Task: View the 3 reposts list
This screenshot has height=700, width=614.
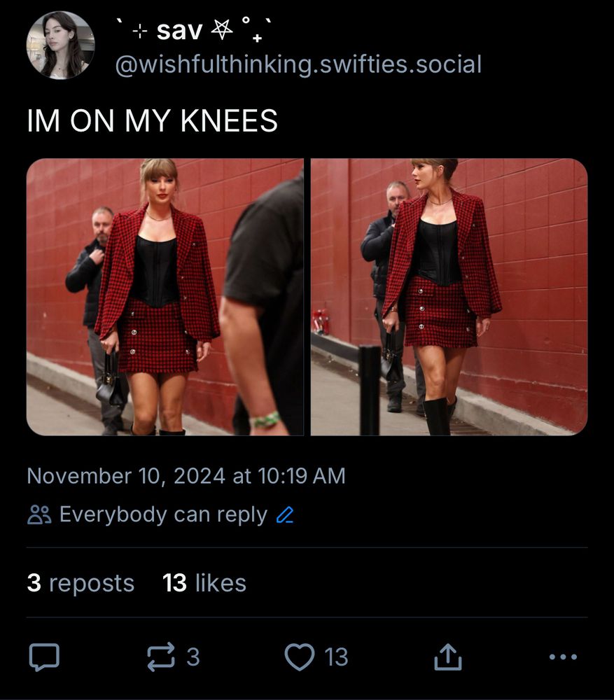Action: pyautogui.click(x=81, y=583)
